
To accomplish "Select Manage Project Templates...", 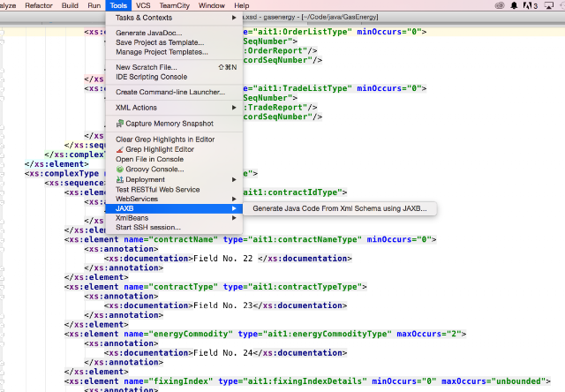I will tap(175, 52).
